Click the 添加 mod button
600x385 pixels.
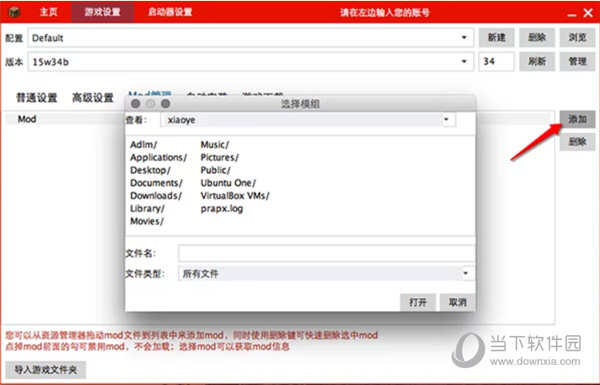click(577, 119)
